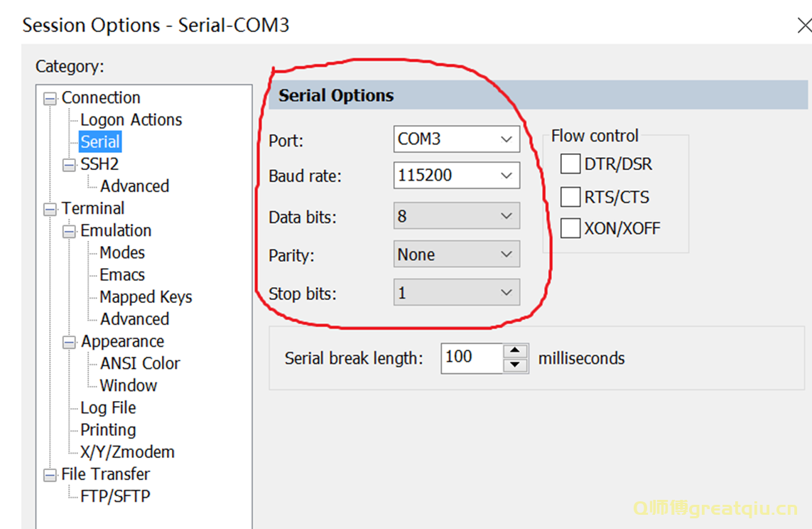The height and width of the screenshot is (529, 812).
Task: Click the Serial break length input field
Action: (472, 358)
